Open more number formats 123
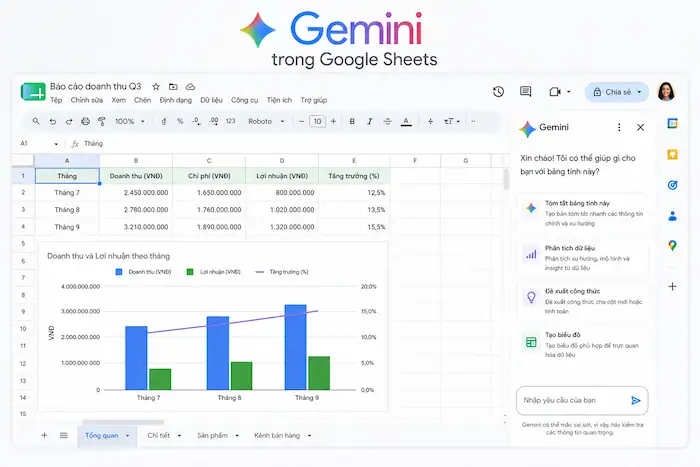 [x=230, y=121]
